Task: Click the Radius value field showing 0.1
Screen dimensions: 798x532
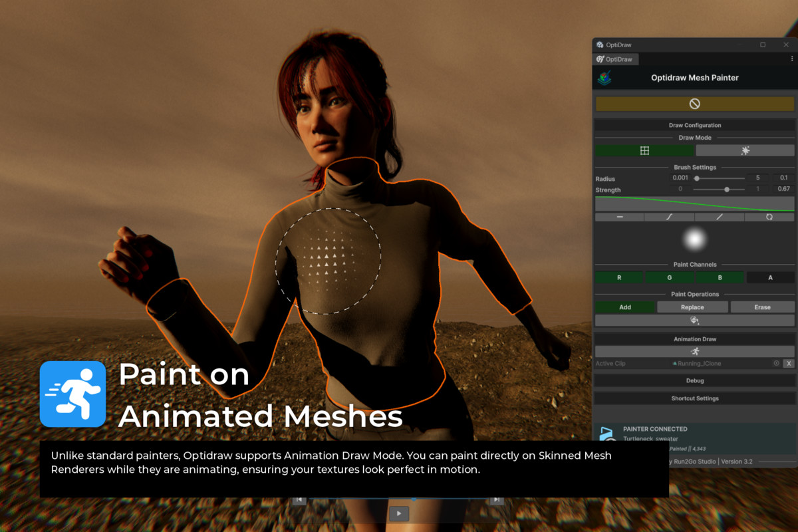Action: coord(783,178)
